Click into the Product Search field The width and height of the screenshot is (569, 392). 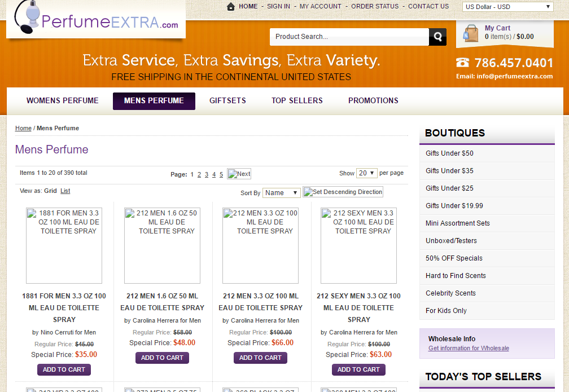[349, 37]
